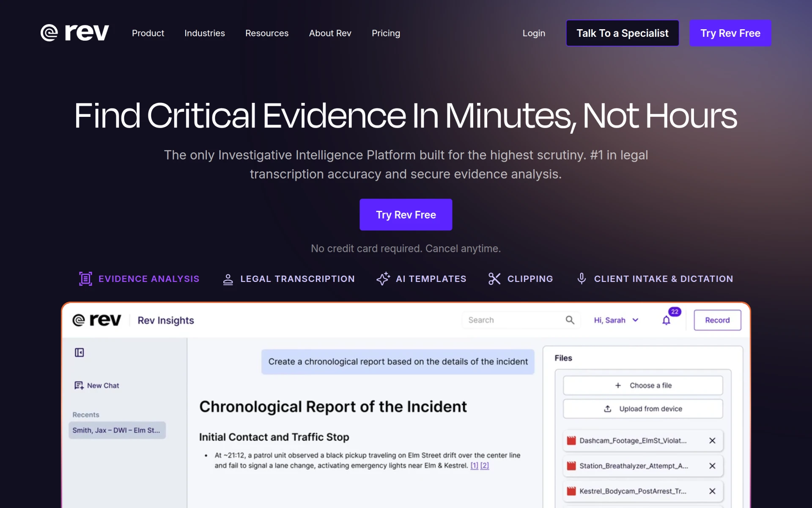Click the AI Templates sparkle icon
The height and width of the screenshot is (508, 812).
(x=383, y=279)
